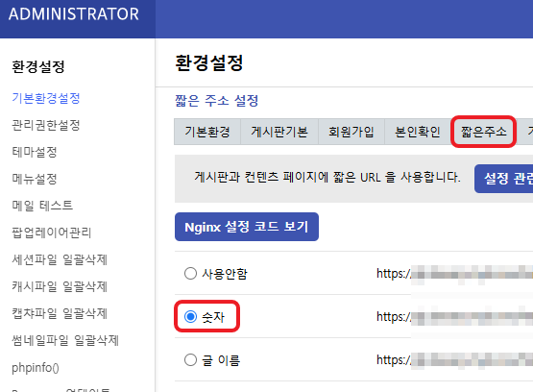Click the 설정 관련 button

[504, 179]
